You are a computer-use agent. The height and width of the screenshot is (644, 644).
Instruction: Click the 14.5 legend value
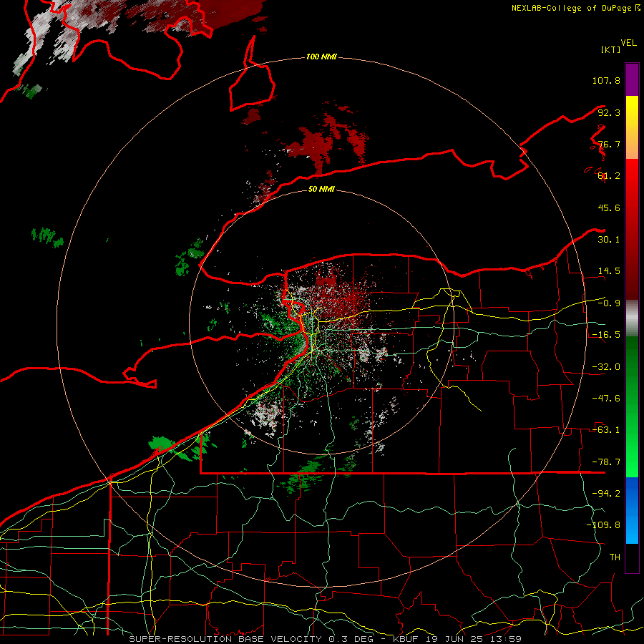coord(609,271)
